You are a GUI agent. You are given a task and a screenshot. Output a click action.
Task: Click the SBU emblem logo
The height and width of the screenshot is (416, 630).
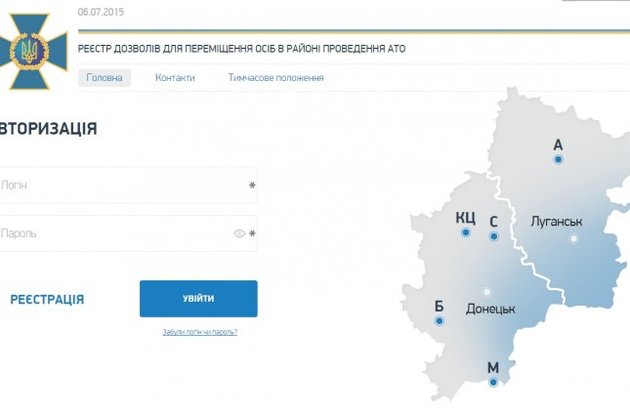tap(33, 51)
